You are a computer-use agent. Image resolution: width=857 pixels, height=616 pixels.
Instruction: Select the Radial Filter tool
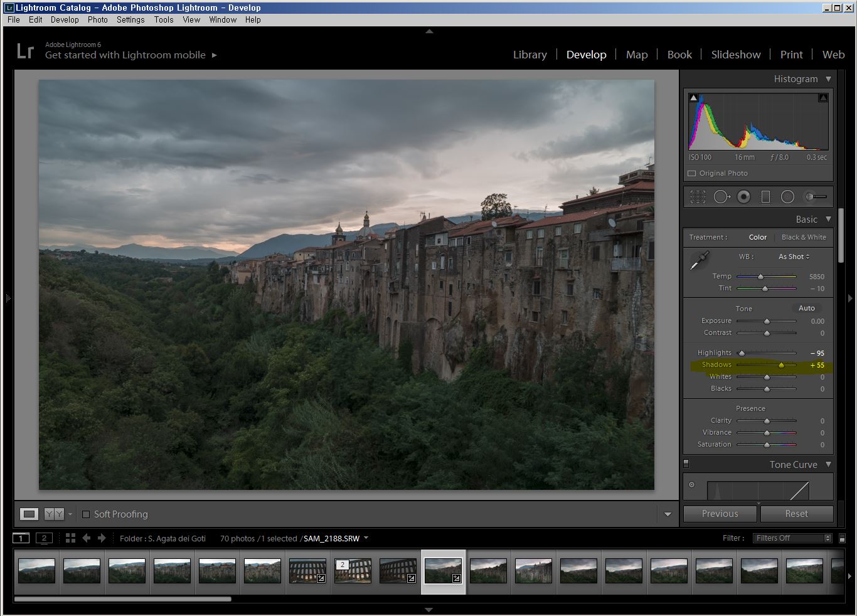pos(787,197)
